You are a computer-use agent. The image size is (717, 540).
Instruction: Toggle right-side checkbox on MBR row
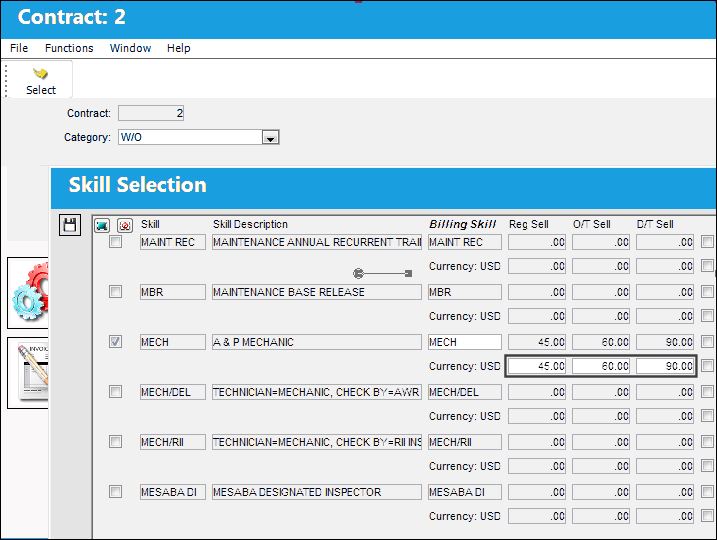[x=707, y=292]
